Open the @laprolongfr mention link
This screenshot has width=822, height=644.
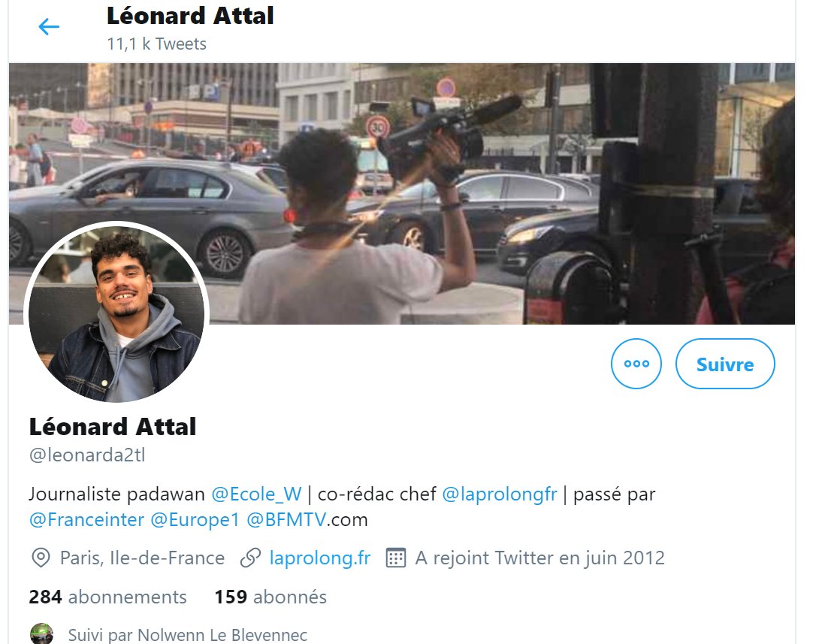pos(500,494)
